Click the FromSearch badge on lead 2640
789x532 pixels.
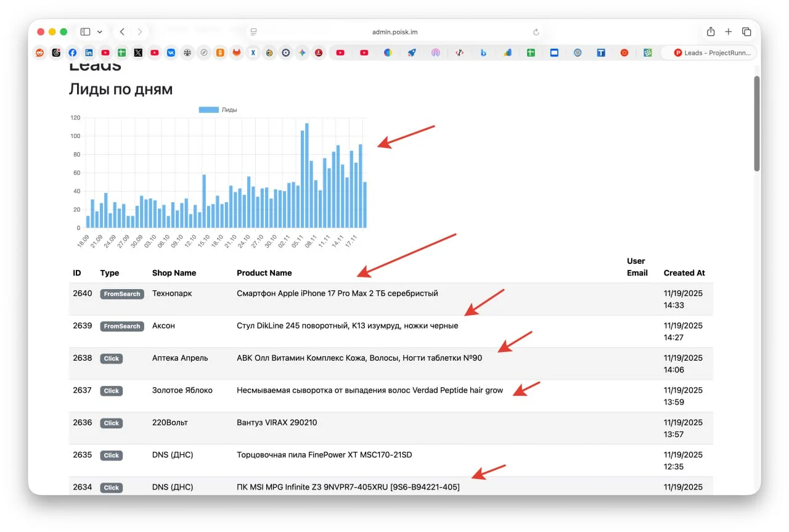click(x=122, y=294)
